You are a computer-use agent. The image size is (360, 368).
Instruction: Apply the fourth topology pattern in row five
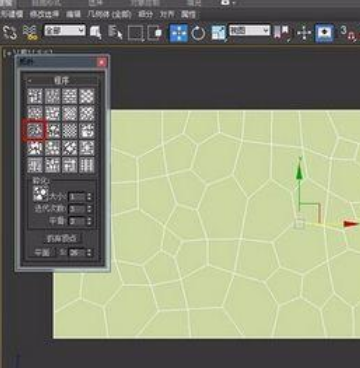[87, 165]
